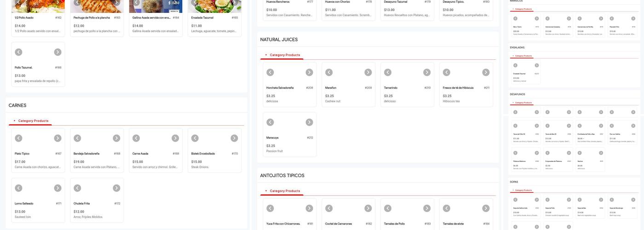The width and height of the screenshot is (644, 230).
Task: Show next image on Tamarindo card
Action: coord(427,72)
